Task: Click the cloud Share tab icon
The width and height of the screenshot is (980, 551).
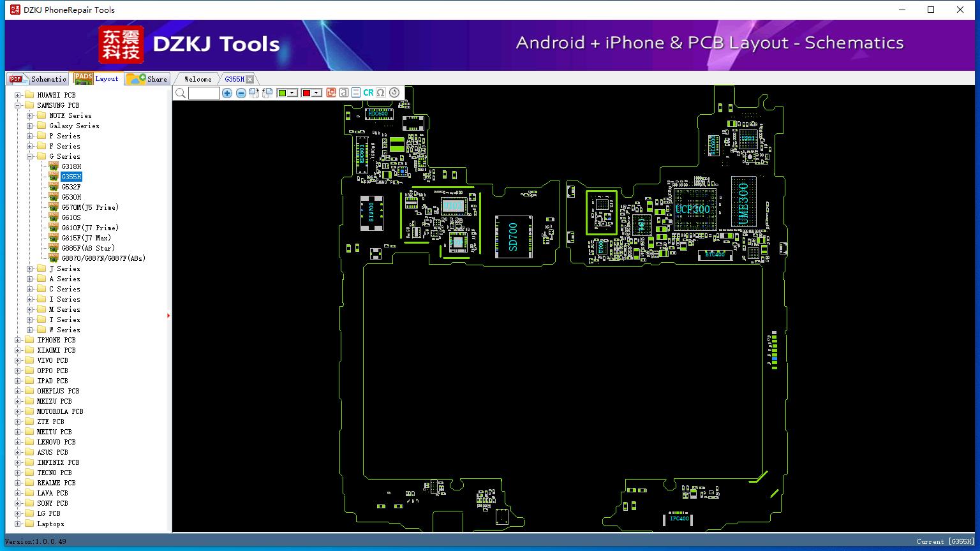Action: pyautogui.click(x=136, y=79)
